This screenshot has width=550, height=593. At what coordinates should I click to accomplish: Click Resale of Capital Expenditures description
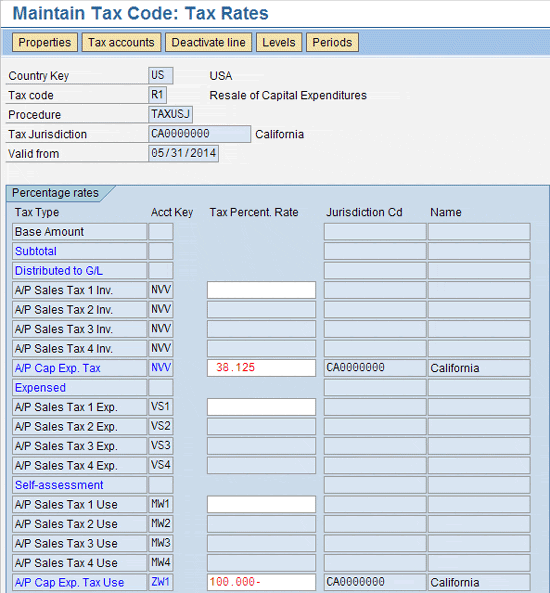[288, 95]
